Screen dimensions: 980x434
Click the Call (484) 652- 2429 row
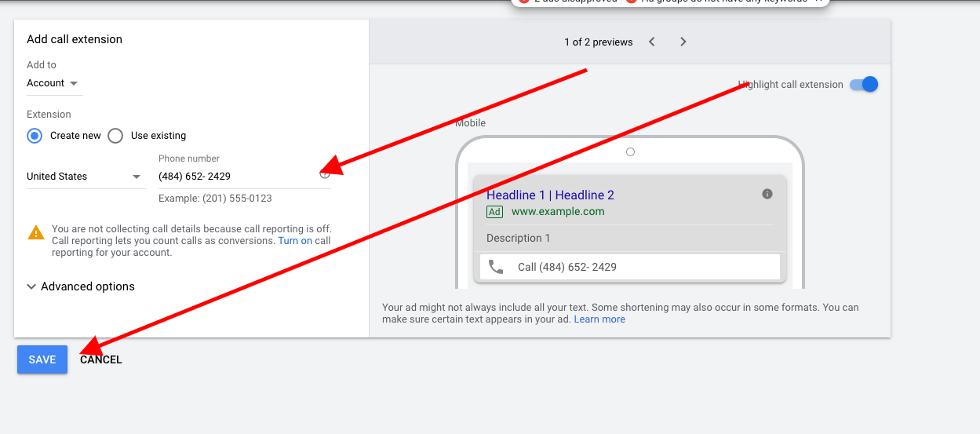click(x=630, y=267)
